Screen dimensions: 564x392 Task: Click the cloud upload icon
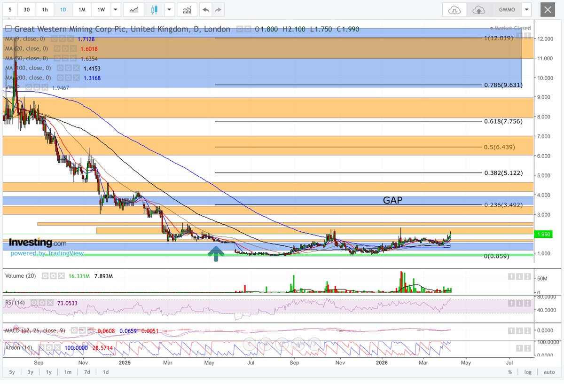point(479,9)
